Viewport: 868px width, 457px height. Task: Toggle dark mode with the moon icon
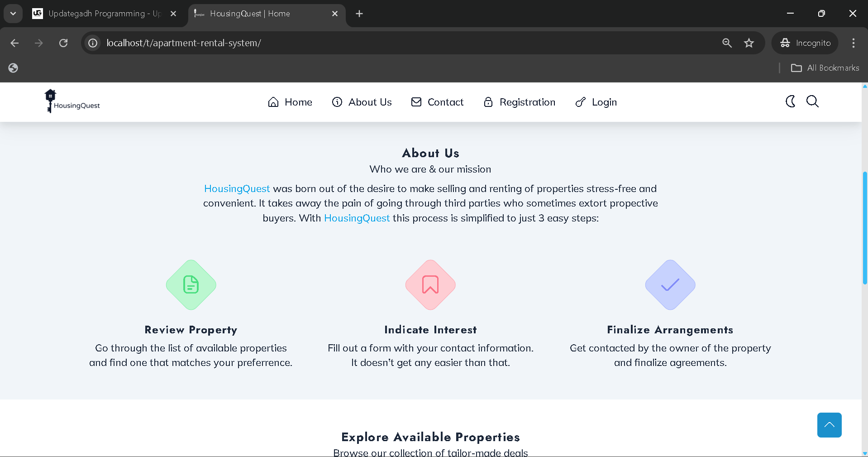pyautogui.click(x=790, y=101)
